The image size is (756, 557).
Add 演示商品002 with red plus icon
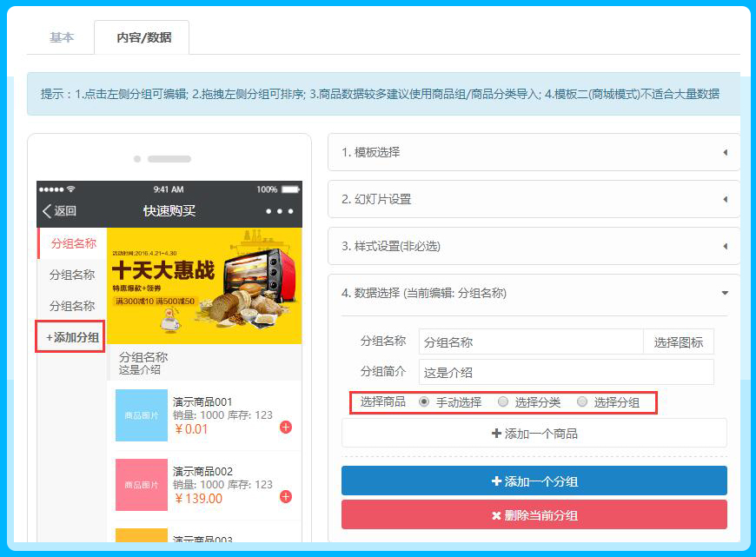tap(286, 497)
